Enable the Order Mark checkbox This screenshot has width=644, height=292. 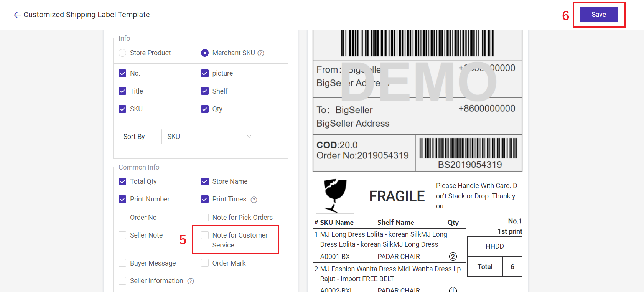[205, 263]
